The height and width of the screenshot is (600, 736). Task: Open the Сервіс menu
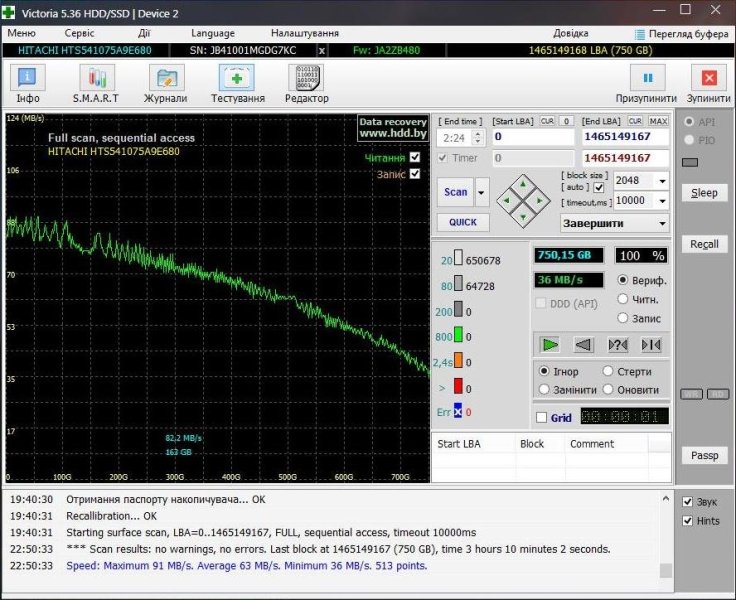click(x=78, y=33)
